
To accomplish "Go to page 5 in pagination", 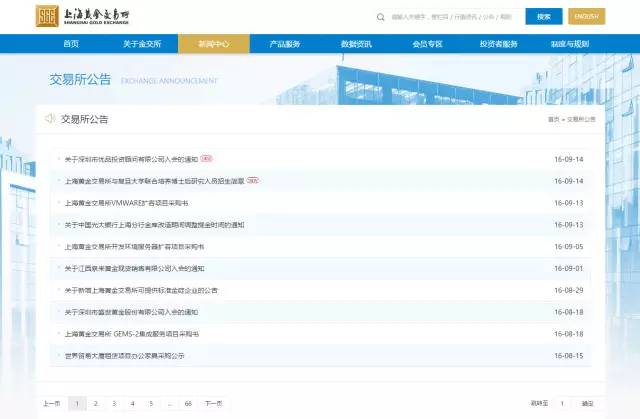I will pyautogui.click(x=151, y=403).
